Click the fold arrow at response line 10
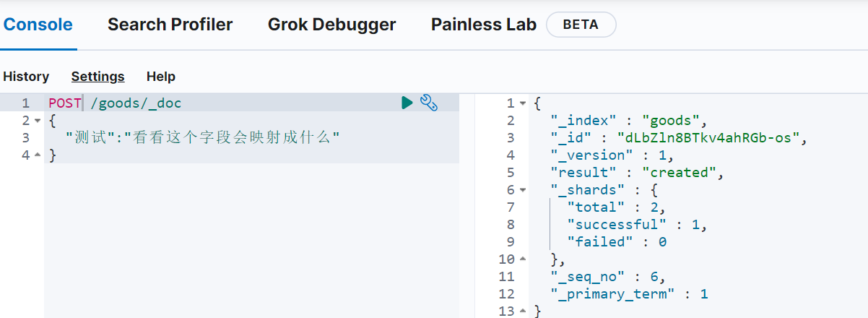The height and width of the screenshot is (318, 868). 523,259
